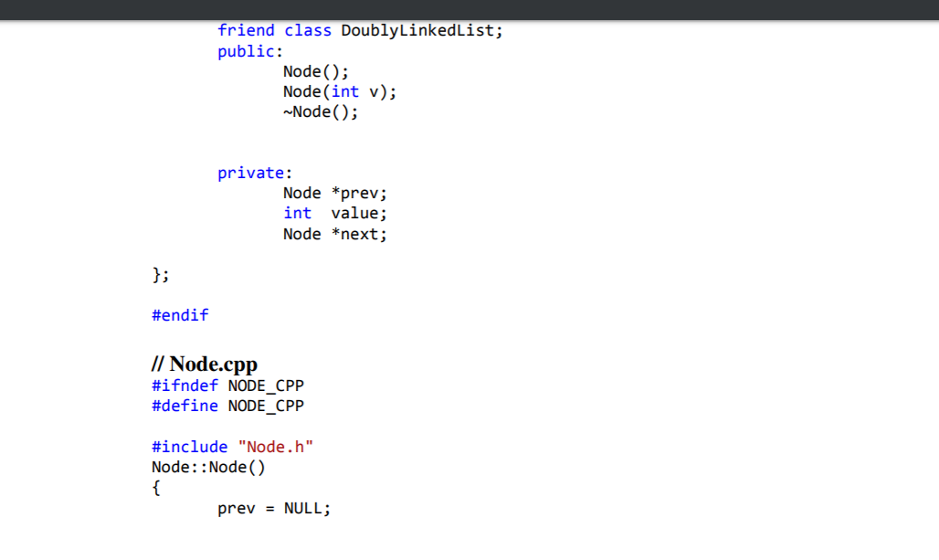Click the dark title bar at top

(469, 6)
